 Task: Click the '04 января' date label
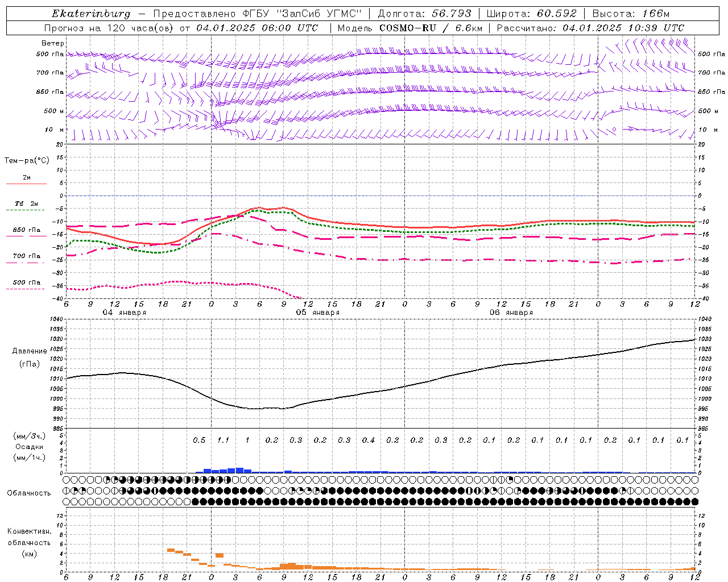pos(124,313)
